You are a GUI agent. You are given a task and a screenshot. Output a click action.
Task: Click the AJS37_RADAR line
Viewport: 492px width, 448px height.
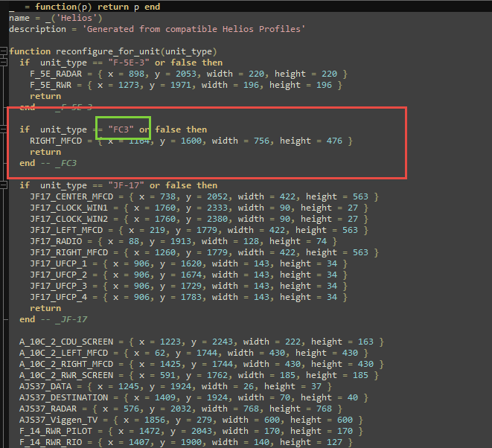(181, 409)
